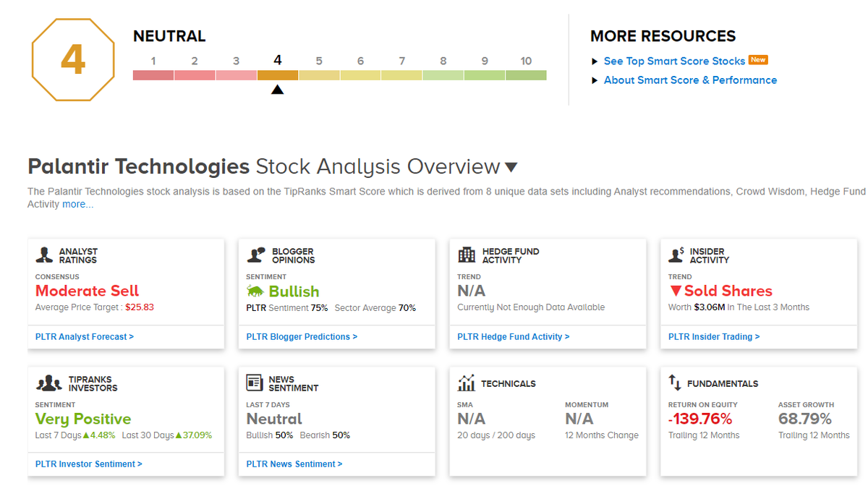Click score segment 3 on the scale
The image size is (868, 486).
[x=237, y=75]
